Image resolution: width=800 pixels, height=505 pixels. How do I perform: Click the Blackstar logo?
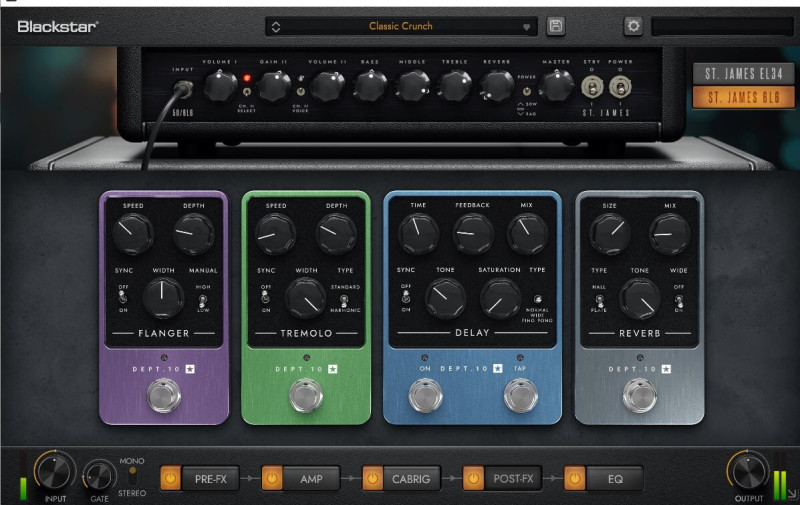58,27
